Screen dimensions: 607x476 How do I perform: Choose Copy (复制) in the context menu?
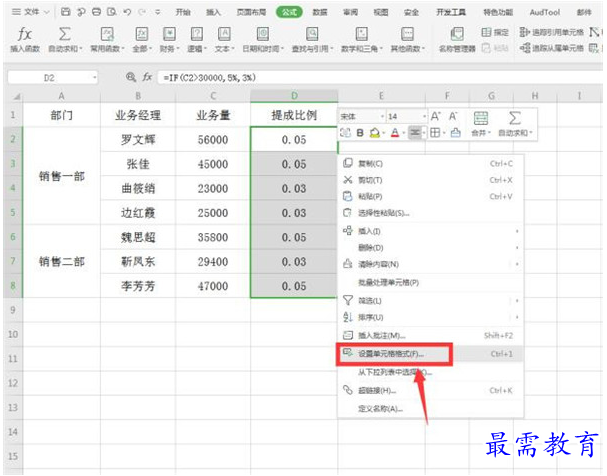point(430,164)
